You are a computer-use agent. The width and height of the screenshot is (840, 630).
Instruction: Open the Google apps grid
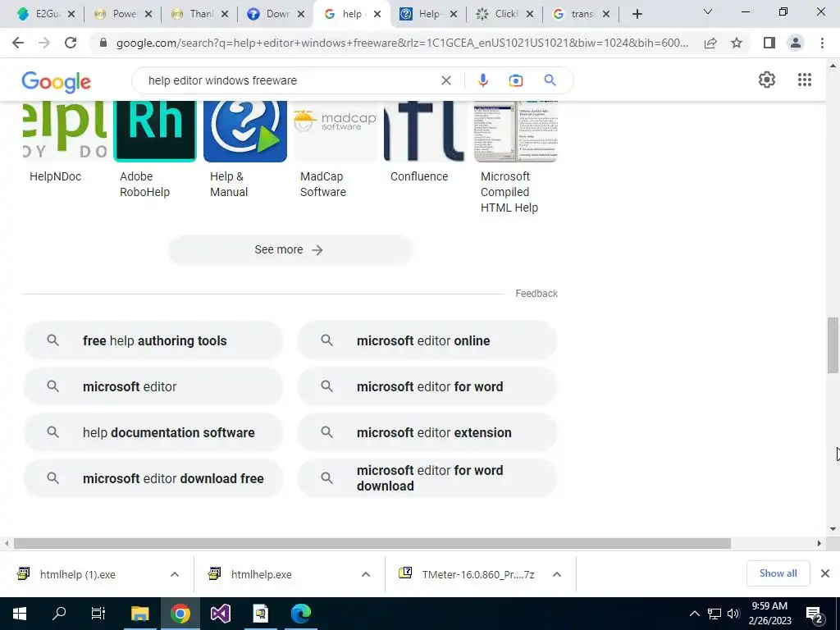click(x=805, y=80)
